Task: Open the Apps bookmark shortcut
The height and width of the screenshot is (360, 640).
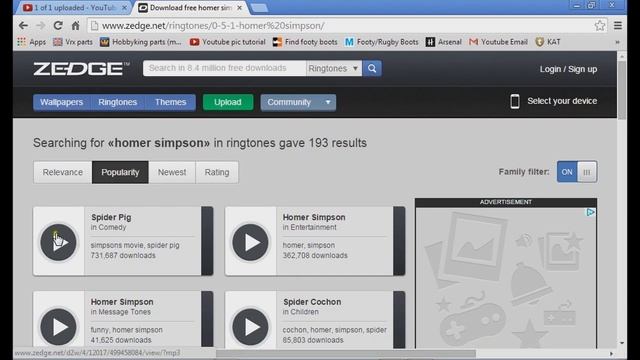Action: click(x=31, y=42)
